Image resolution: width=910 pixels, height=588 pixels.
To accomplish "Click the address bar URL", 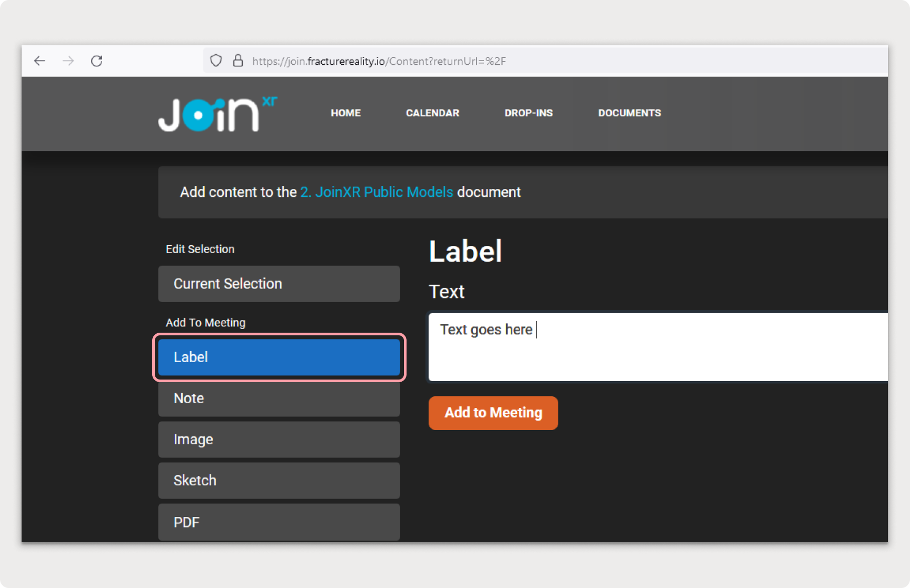I will coord(379,61).
